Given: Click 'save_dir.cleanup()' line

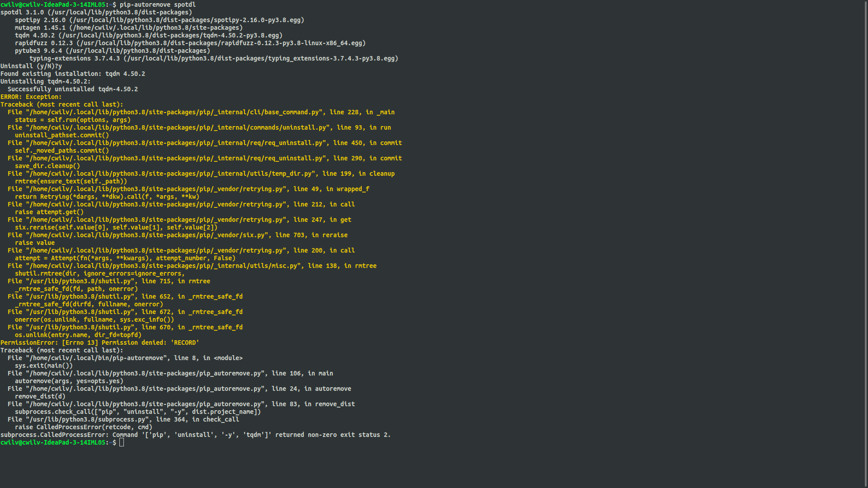Looking at the screenshot, I should click(47, 166).
